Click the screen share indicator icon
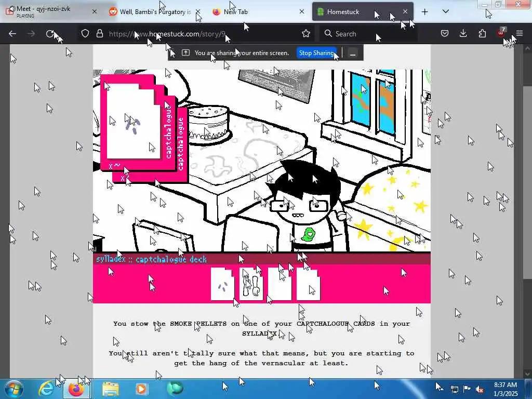 click(185, 53)
